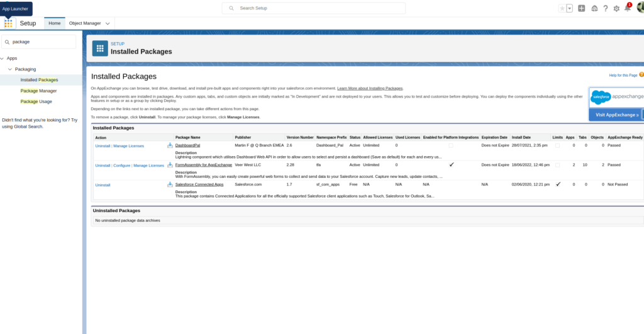The width and height of the screenshot is (644, 334).
Task: Open the notifications bell
Action: (627, 8)
